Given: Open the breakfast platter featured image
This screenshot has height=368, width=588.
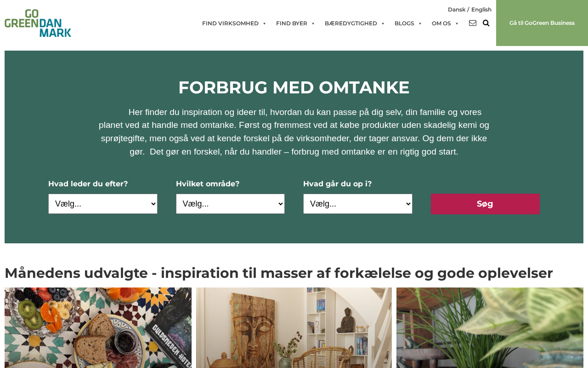Looking at the screenshot, I should [x=98, y=328].
